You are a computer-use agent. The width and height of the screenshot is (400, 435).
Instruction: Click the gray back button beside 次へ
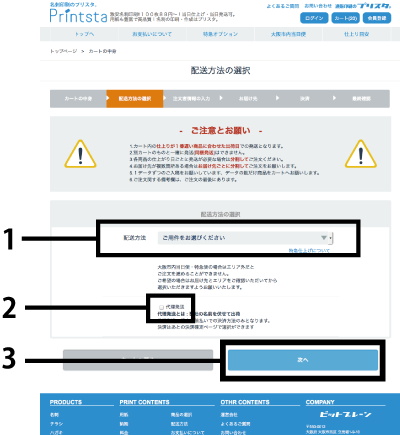pyautogui.click(x=138, y=360)
